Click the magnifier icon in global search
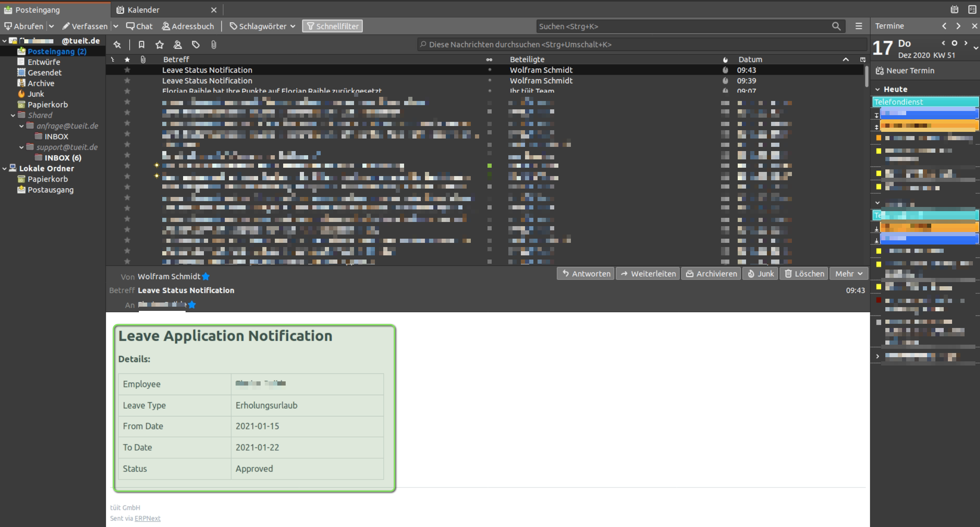This screenshot has width=980, height=527. coord(836,26)
